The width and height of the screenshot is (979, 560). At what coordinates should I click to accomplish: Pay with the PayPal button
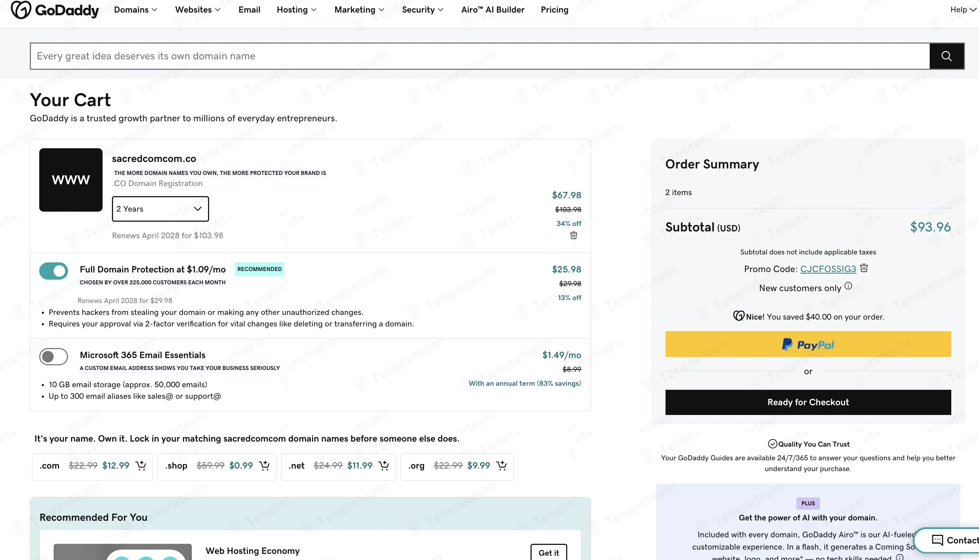point(808,344)
